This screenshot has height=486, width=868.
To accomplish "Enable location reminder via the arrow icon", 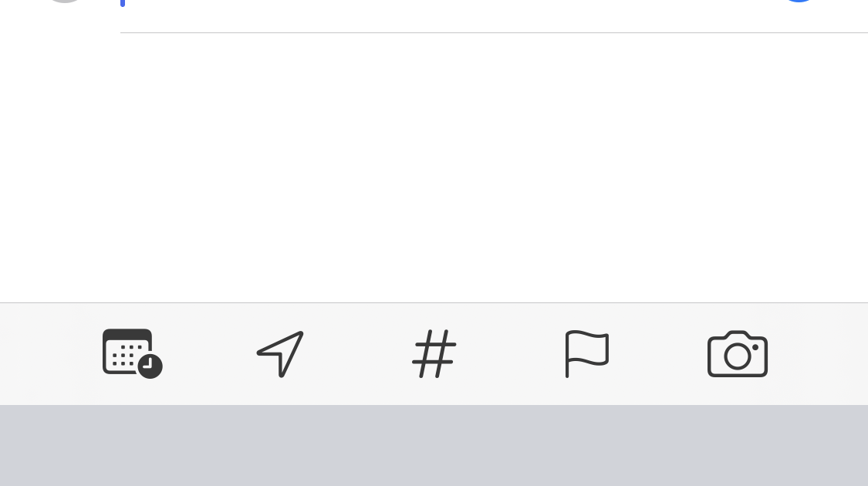I will point(281,354).
